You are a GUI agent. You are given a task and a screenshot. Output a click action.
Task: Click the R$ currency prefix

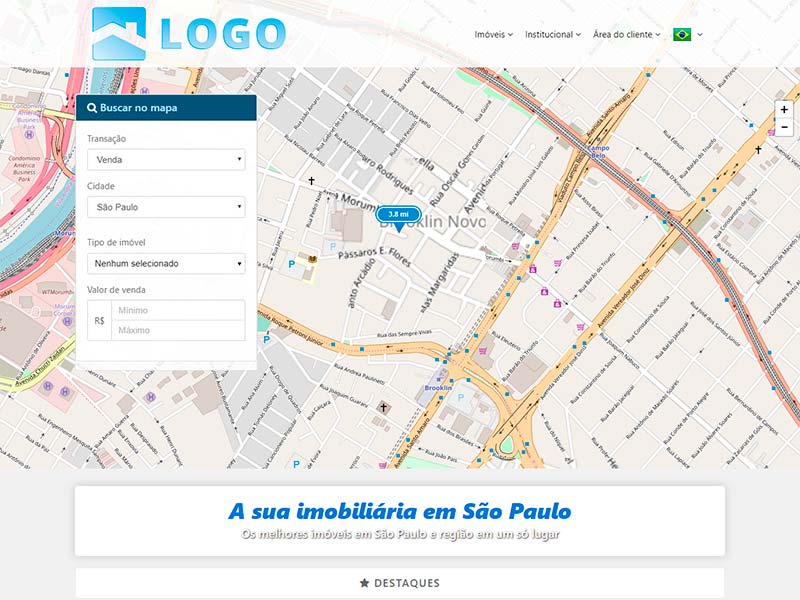click(x=99, y=320)
